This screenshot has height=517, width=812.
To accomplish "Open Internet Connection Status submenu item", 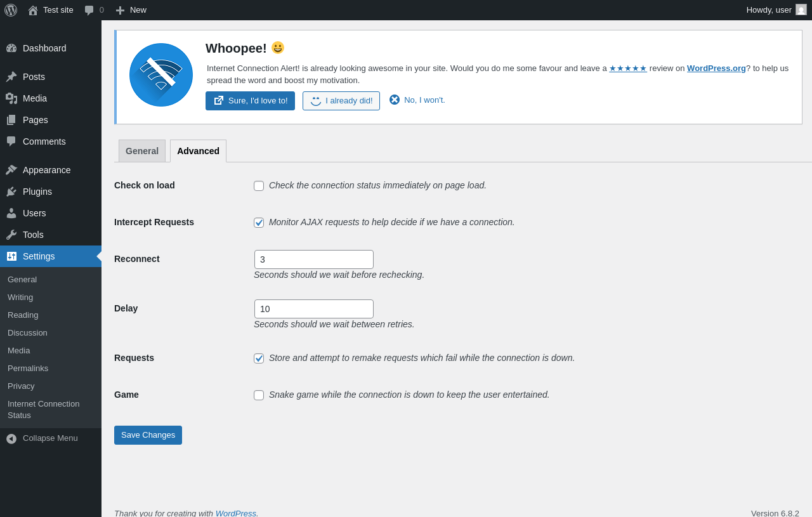I will coord(51,409).
